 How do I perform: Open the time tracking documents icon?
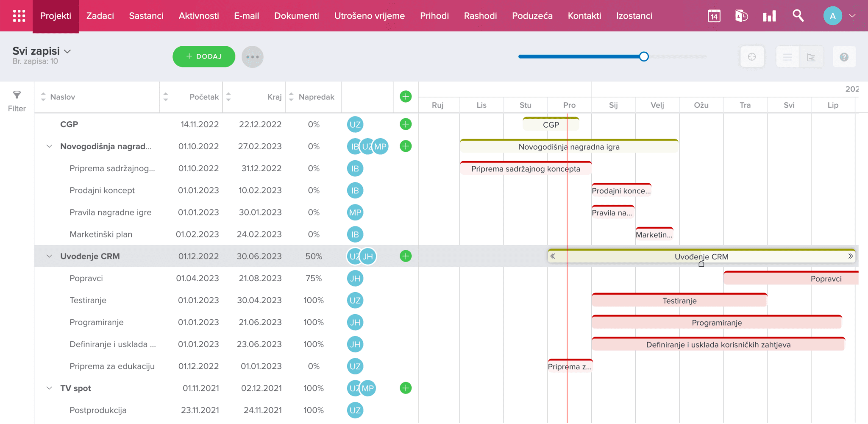click(x=741, y=16)
